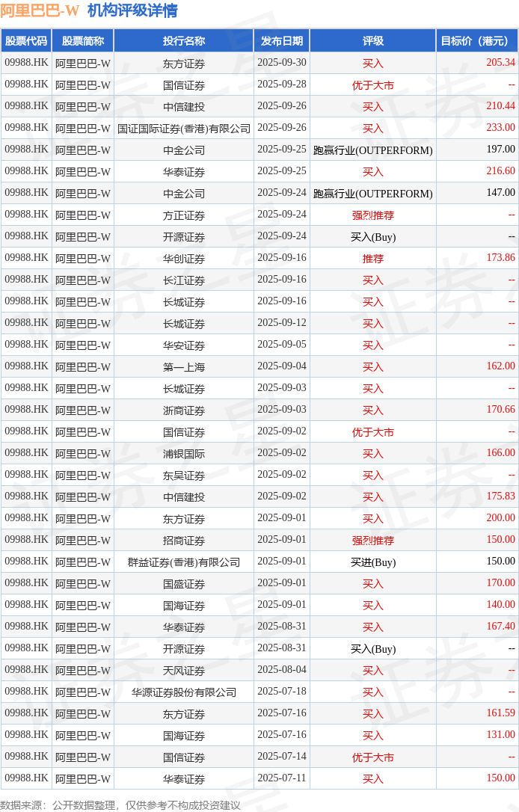Click 华安证券 broker name
Image resolution: width=519 pixels, height=812 pixels.
(x=184, y=345)
